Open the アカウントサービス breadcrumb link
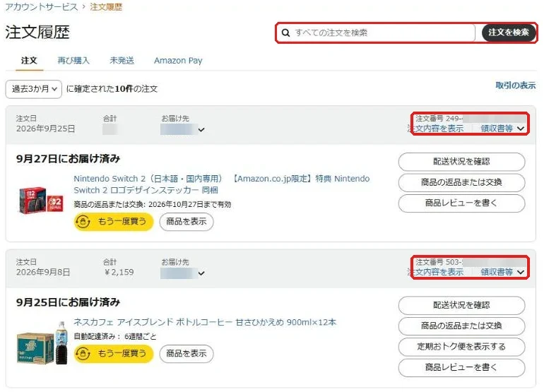 point(42,7)
